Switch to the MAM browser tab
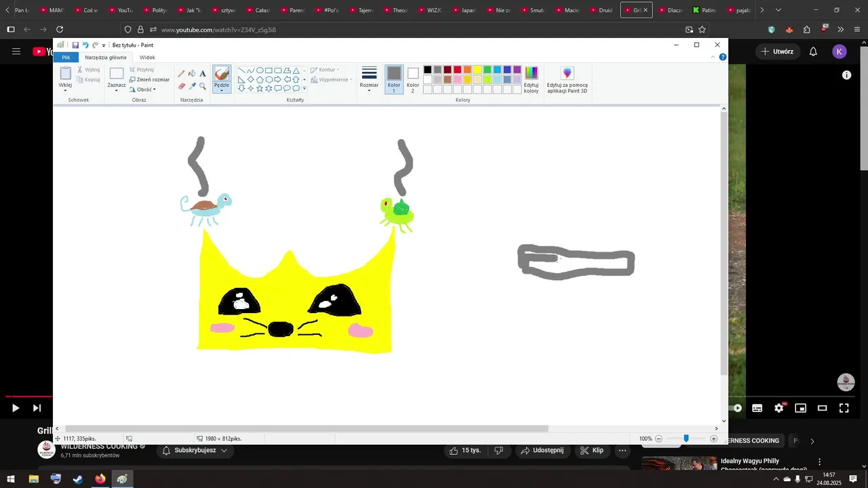The height and width of the screenshot is (488, 868). (x=52, y=10)
